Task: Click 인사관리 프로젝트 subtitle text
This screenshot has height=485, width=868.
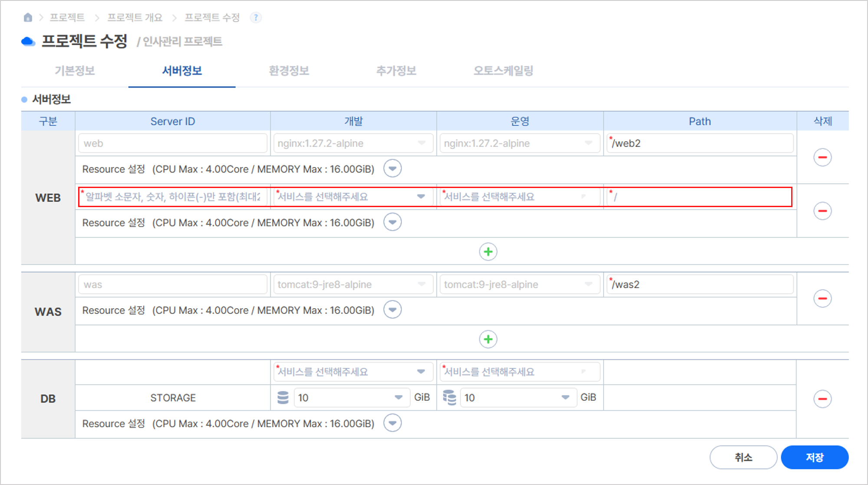Action: coord(182,42)
